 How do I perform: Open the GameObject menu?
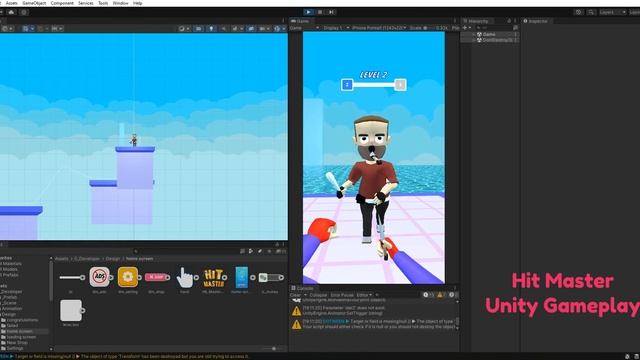coord(34,3)
